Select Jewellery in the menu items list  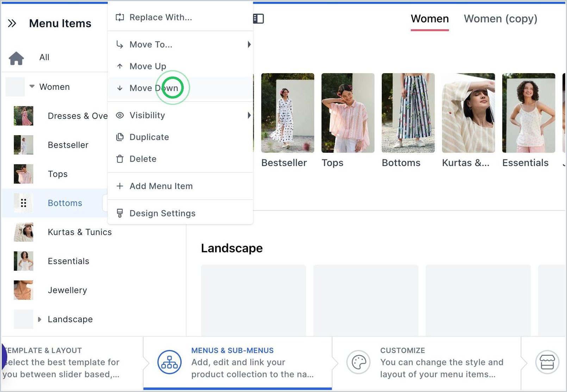point(67,290)
